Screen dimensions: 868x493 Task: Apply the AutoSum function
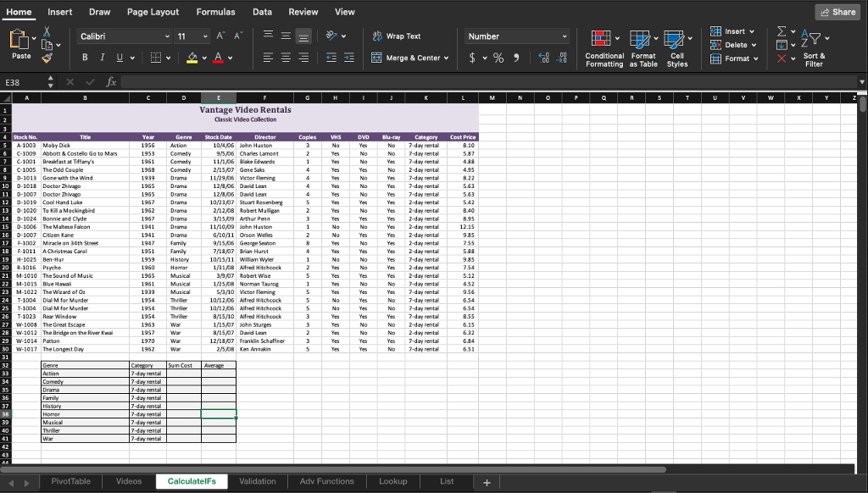coord(783,31)
